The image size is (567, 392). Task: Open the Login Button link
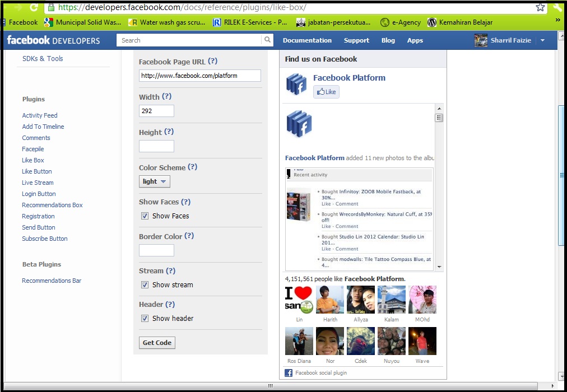[39, 194]
